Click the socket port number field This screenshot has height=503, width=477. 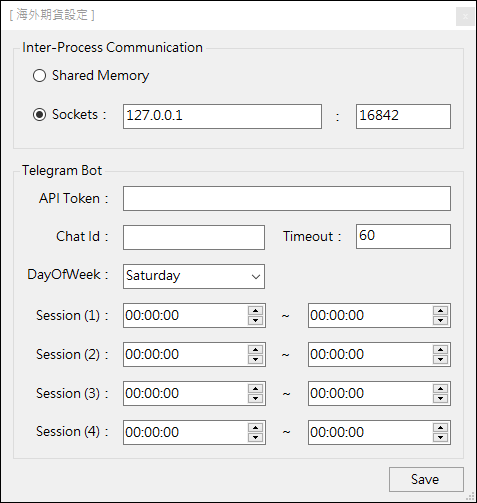pos(403,116)
